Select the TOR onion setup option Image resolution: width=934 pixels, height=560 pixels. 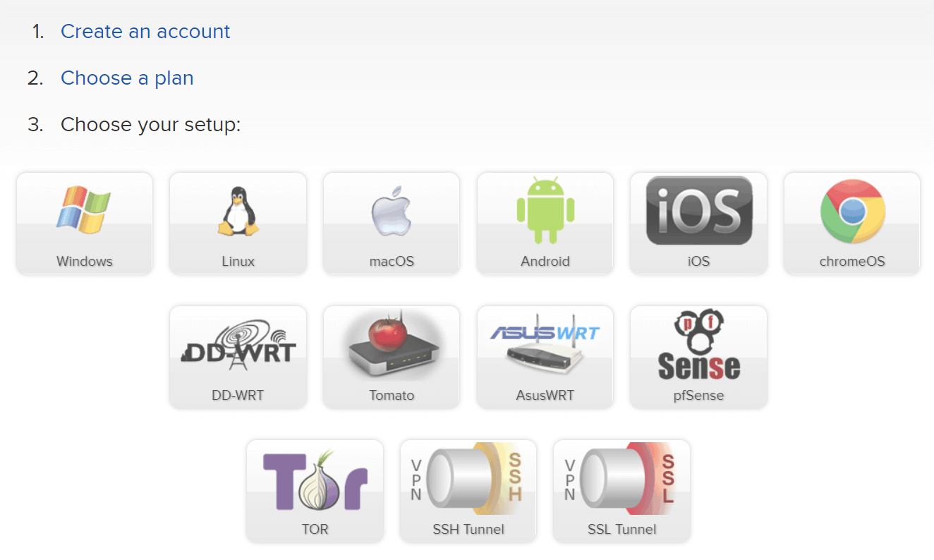(x=315, y=492)
